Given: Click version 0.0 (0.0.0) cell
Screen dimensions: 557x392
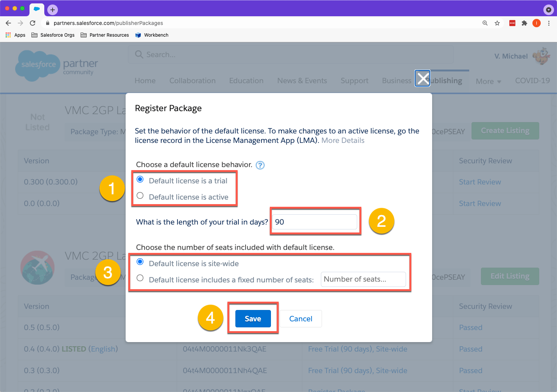Looking at the screenshot, I should click(42, 203).
